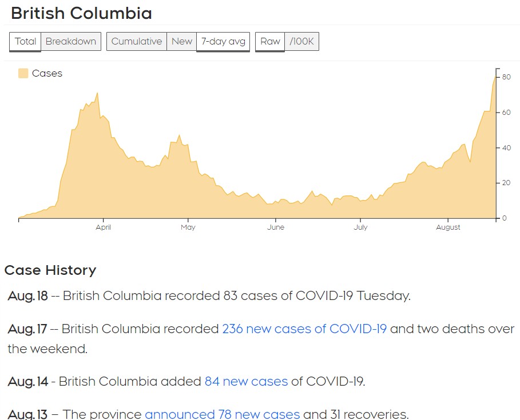The width and height of the screenshot is (520, 420).
Task: Click the May marker on the chart axis
Action: pos(188,227)
